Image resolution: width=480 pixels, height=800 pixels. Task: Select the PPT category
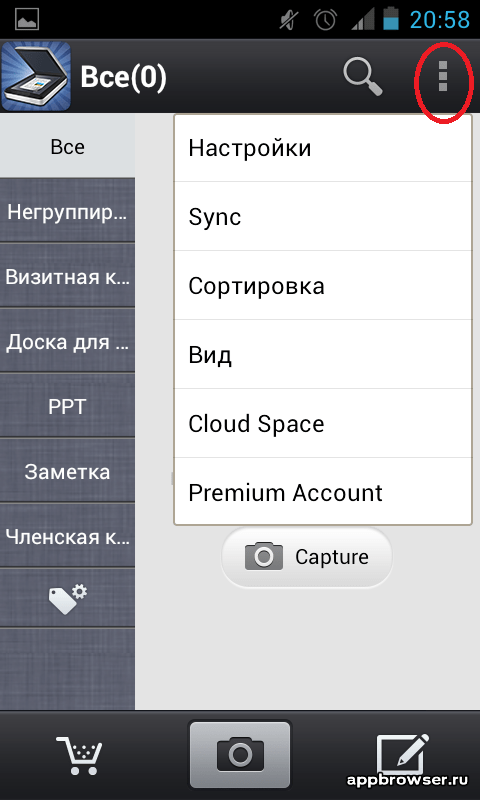pos(67,406)
